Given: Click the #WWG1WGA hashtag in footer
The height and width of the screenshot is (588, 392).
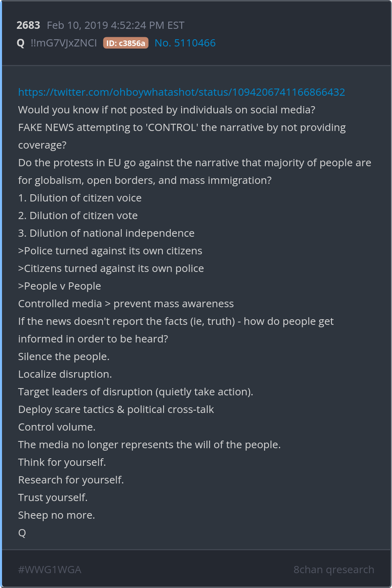Looking at the screenshot, I should (50, 570).
